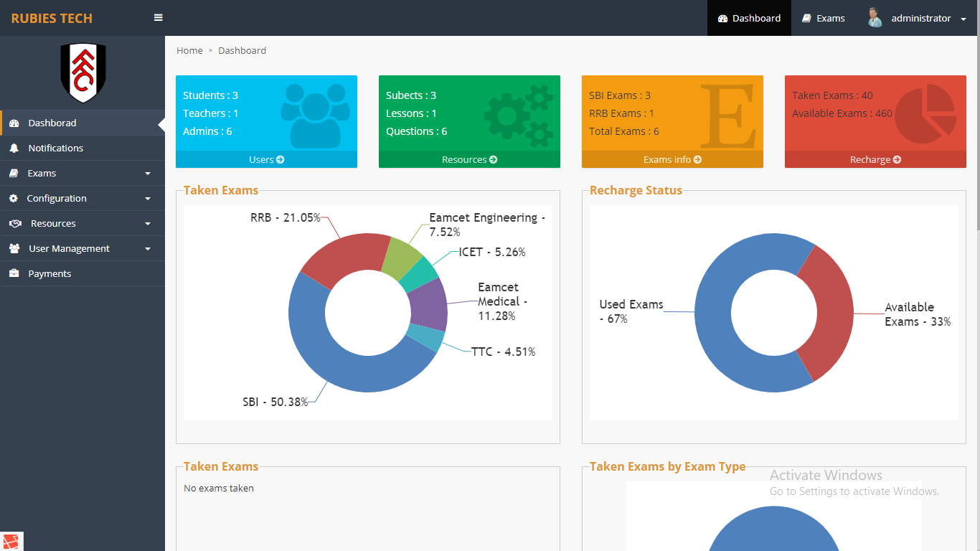Select Payments in the sidebar menu
This screenshot has height=551, width=980.
pyautogui.click(x=83, y=273)
